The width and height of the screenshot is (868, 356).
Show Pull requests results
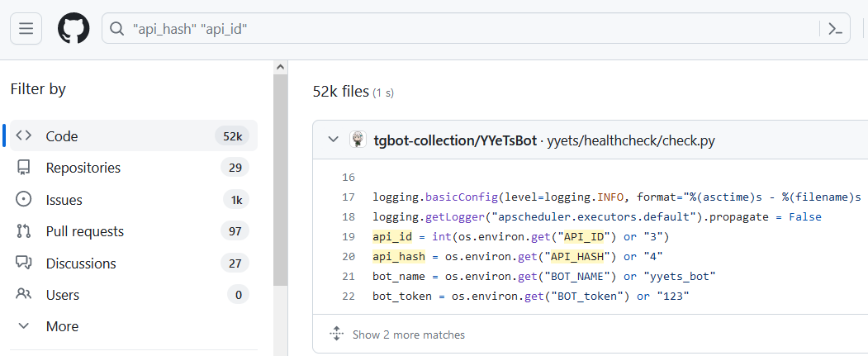click(84, 231)
